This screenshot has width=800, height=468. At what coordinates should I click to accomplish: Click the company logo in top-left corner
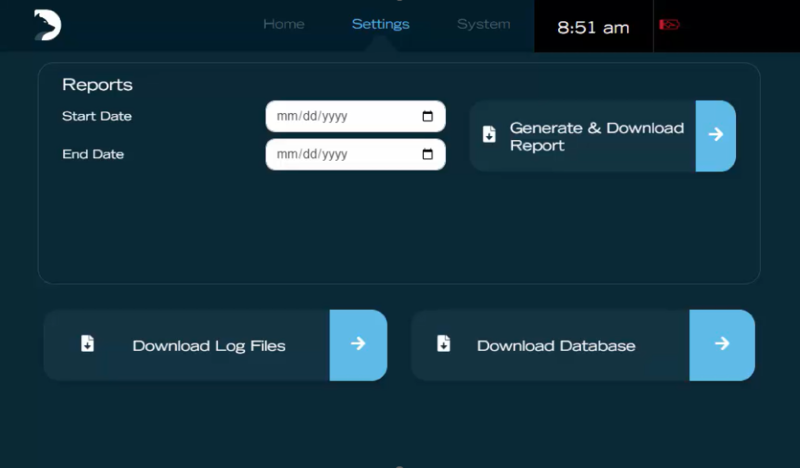coord(46,25)
